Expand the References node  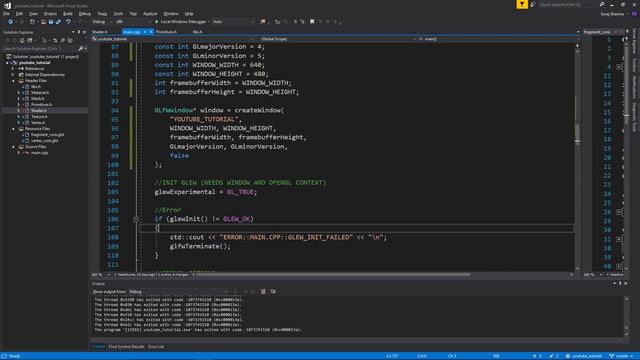pyautogui.click(x=13, y=69)
